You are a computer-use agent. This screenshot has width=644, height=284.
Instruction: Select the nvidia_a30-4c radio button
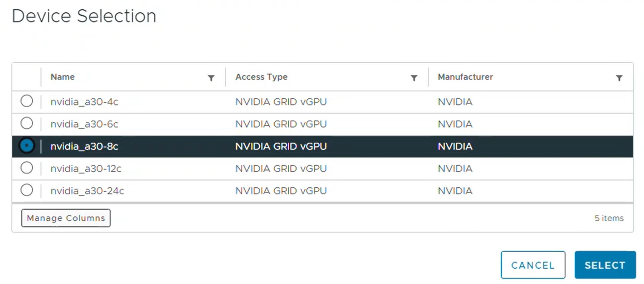[27, 101]
